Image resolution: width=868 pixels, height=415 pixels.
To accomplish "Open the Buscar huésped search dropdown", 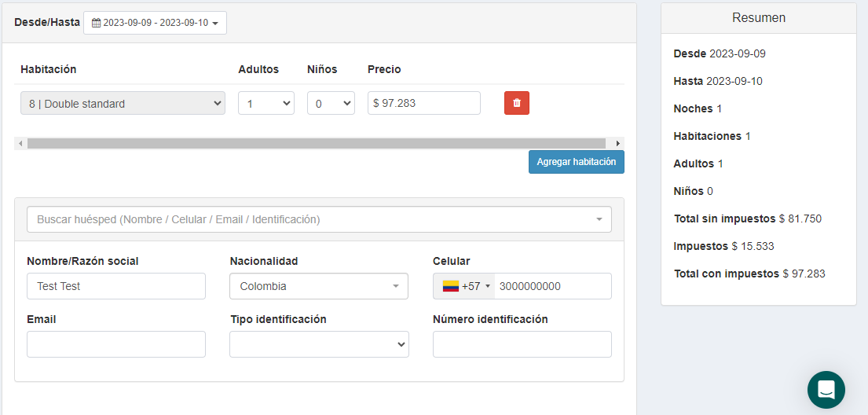I will click(x=318, y=219).
